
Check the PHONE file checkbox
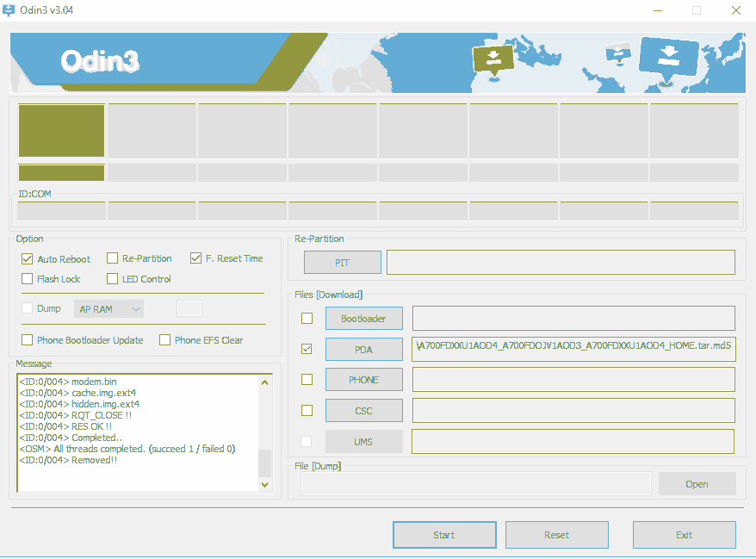[x=307, y=380]
